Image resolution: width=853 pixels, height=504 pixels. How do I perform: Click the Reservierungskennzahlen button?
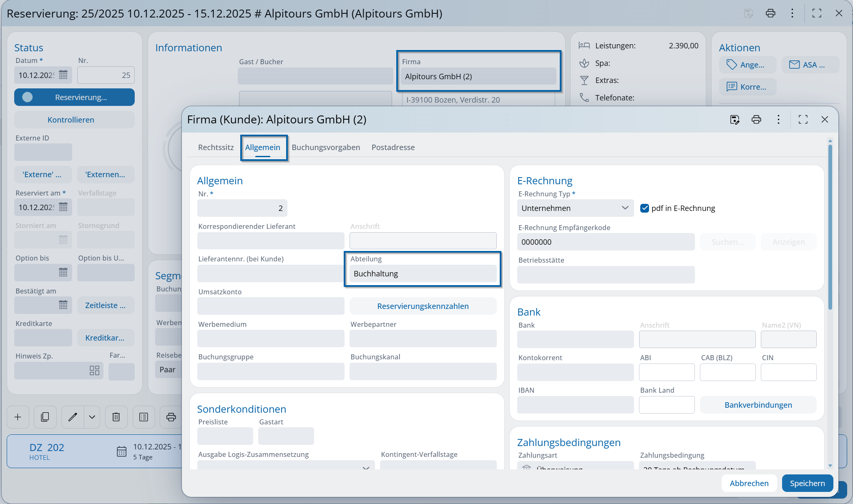[423, 306]
